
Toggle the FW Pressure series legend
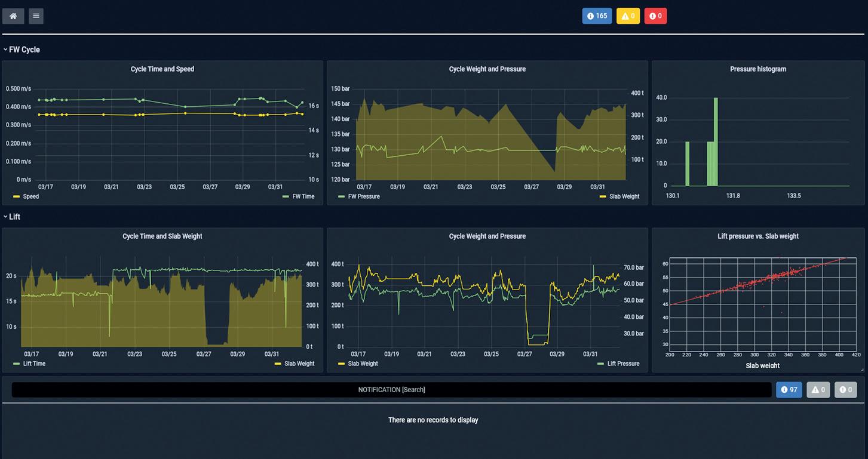tap(359, 196)
